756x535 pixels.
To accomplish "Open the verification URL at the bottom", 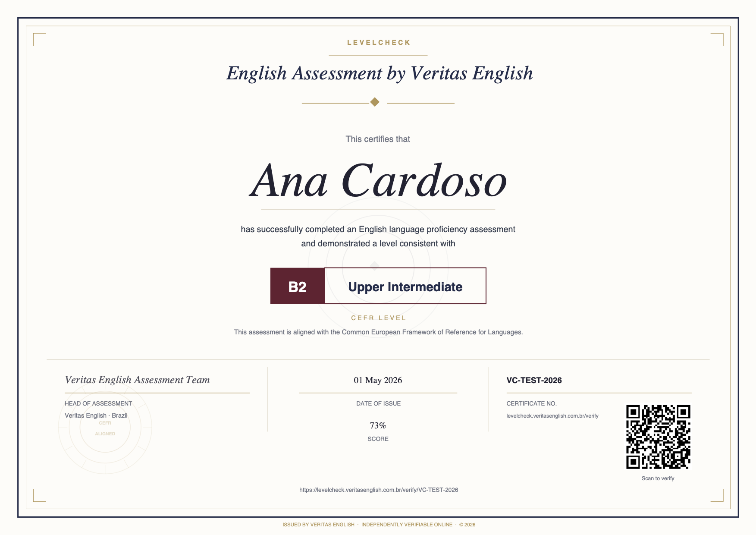I will pyautogui.click(x=379, y=490).
